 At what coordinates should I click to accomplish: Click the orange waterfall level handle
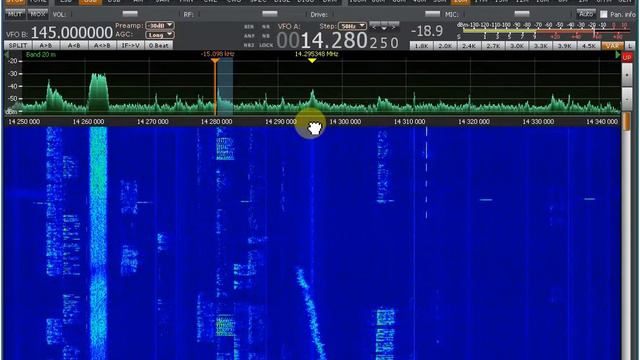click(x=627, y=122)
